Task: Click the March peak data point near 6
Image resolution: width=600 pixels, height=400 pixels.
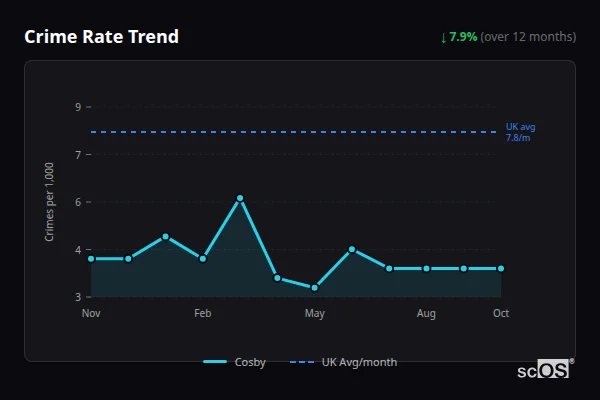Action: (x=240, y=198)
